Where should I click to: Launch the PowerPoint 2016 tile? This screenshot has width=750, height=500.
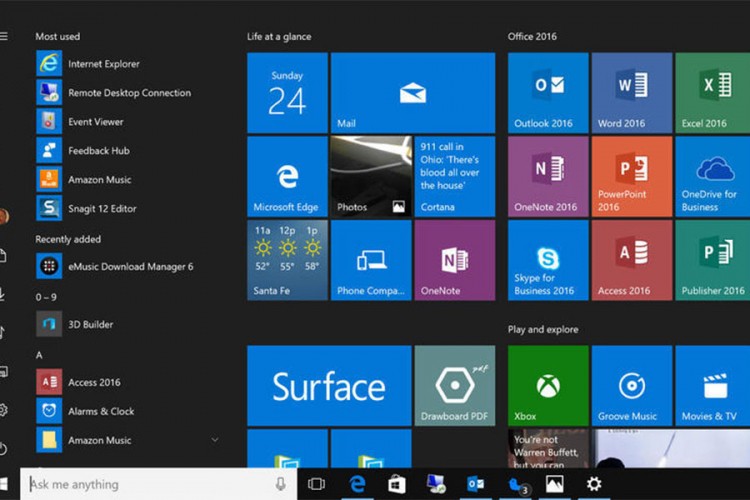tap(632, 177)
